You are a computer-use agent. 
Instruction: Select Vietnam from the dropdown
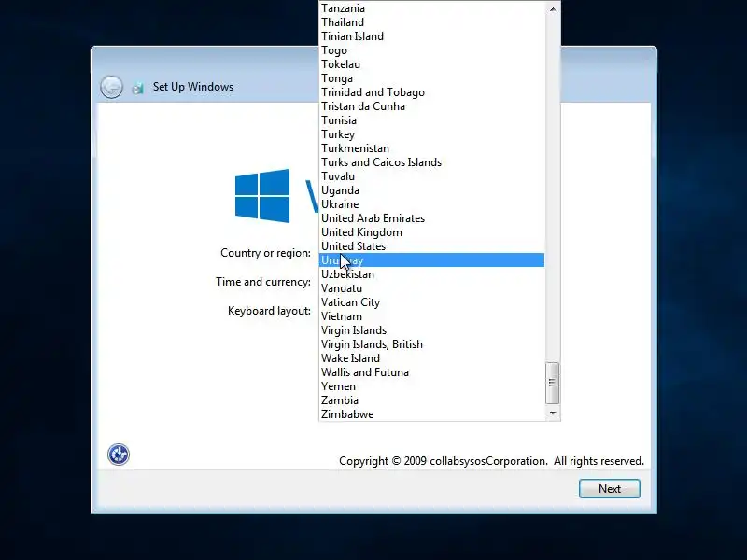(431, 316)
